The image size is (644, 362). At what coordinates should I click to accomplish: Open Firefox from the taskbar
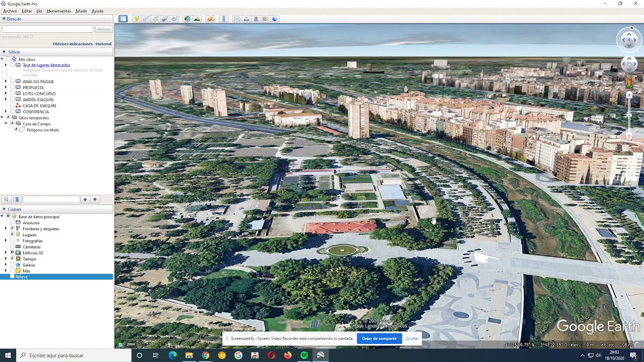point(287,355)
